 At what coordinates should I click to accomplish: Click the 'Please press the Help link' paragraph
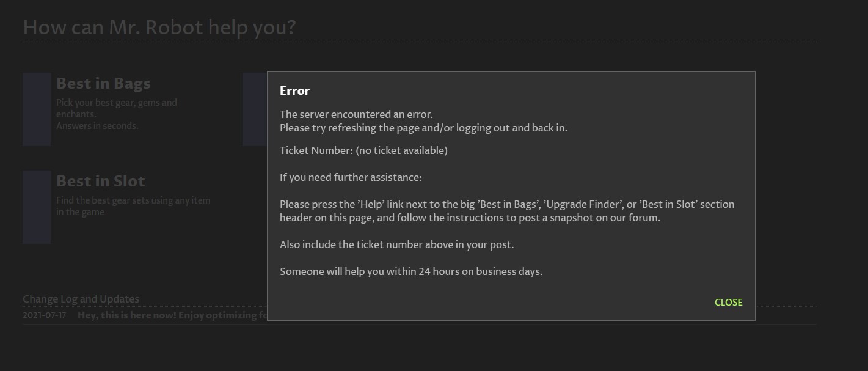(x=506, y=211)
